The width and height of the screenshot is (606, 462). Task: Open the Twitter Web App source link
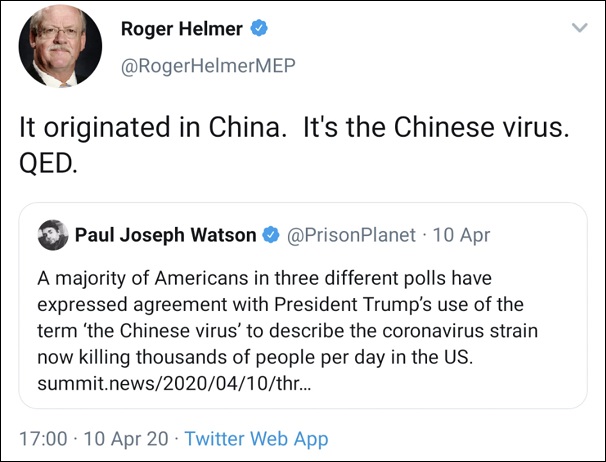[256, 438]
